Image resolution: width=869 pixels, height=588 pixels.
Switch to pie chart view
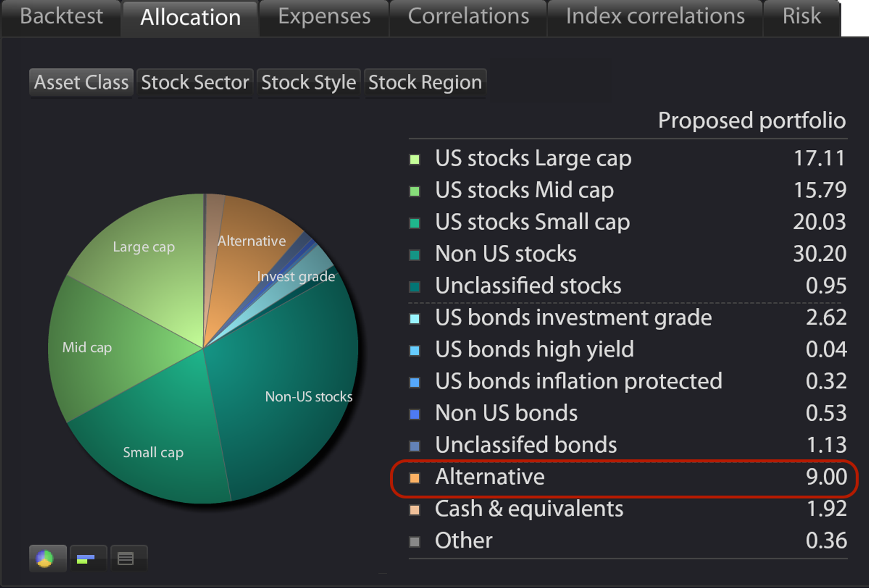point(48,558)
